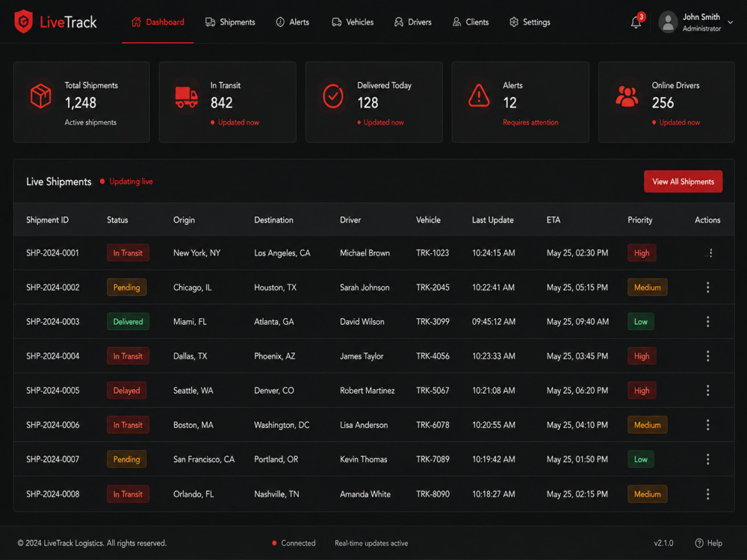Open the Clients tab
The image size is (747, 560).
point(470,22)
